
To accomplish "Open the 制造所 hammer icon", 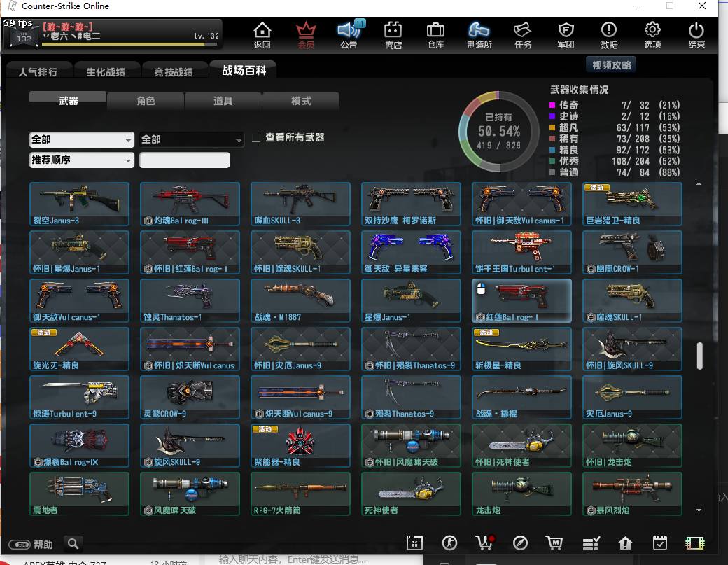I will (x=479, y=35).
